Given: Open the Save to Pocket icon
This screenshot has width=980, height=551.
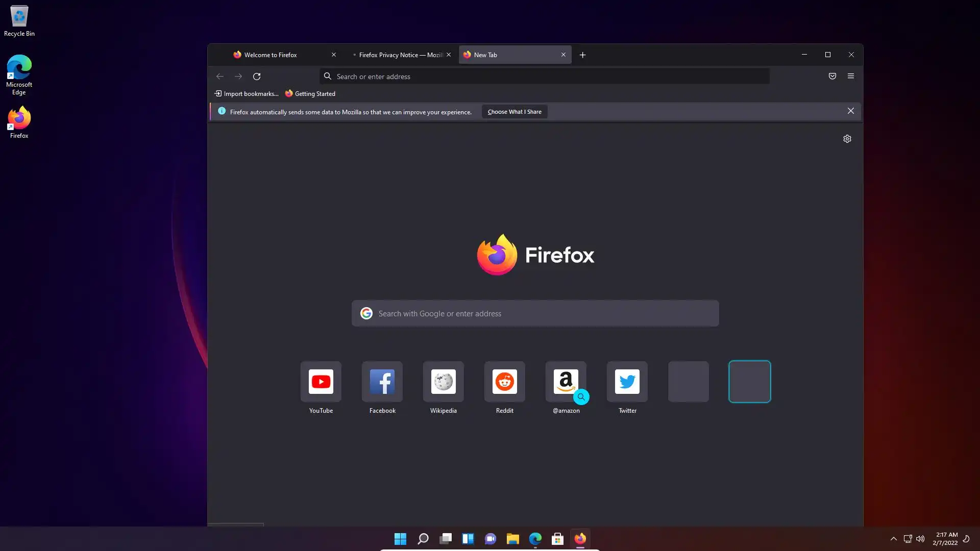Looking at the screenshot, I should click(x=832, y=76).
